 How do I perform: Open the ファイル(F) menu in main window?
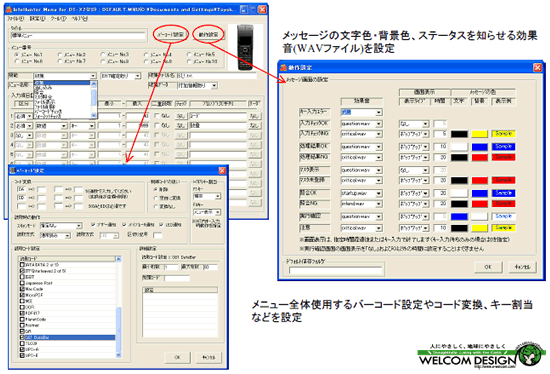click(15, 18)
